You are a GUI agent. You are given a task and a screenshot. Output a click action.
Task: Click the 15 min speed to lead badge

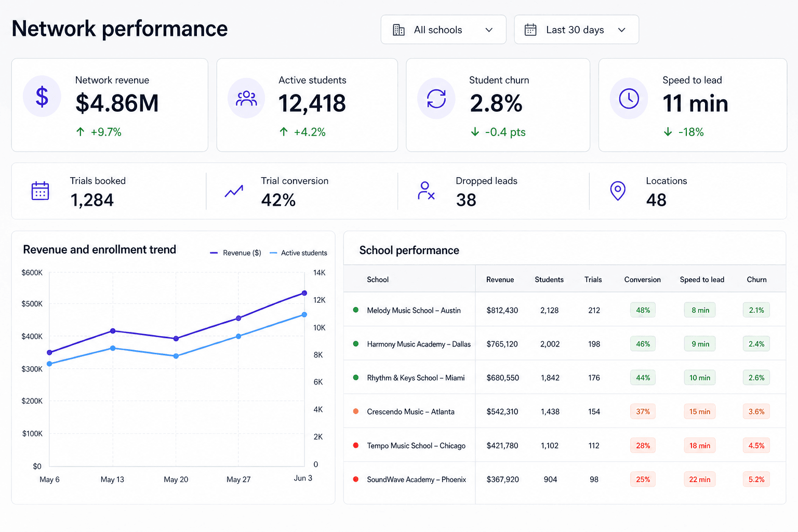[700, 411]
